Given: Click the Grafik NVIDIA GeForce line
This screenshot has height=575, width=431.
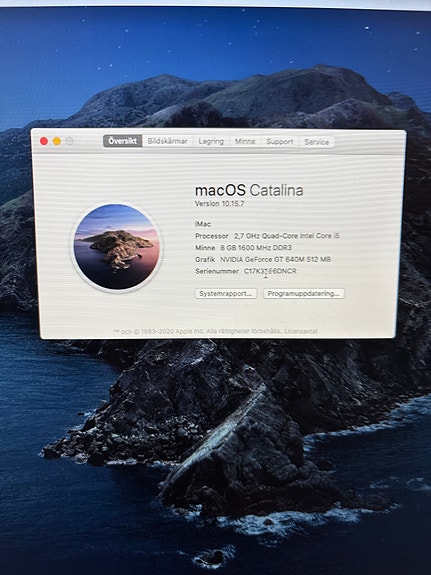Looking at the screenshot, I should [x=263, y=259].
